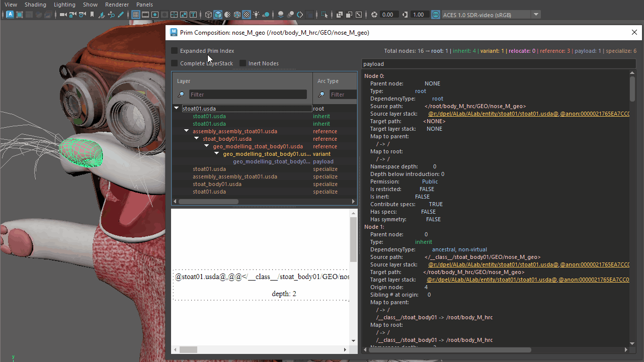Toggle the motion blur icon
Screen dimensions: 644x362
coord(290,15)
